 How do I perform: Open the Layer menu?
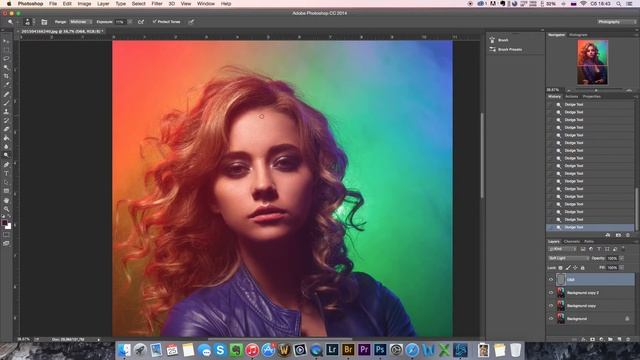coord(103,4)
